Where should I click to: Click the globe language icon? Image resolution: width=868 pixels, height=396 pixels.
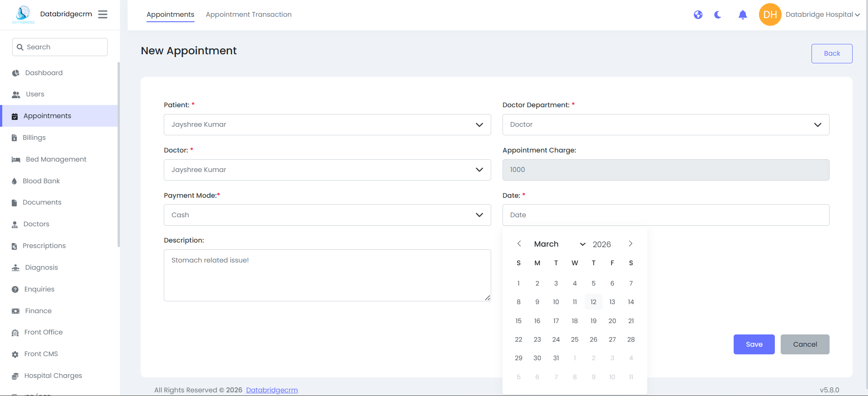coord(698,14)
